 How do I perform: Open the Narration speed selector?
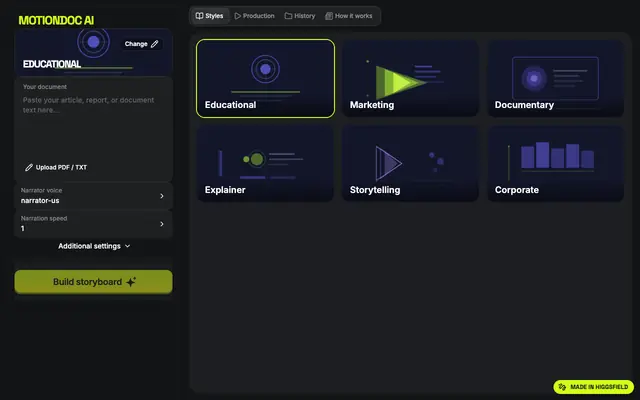point(93,224)
